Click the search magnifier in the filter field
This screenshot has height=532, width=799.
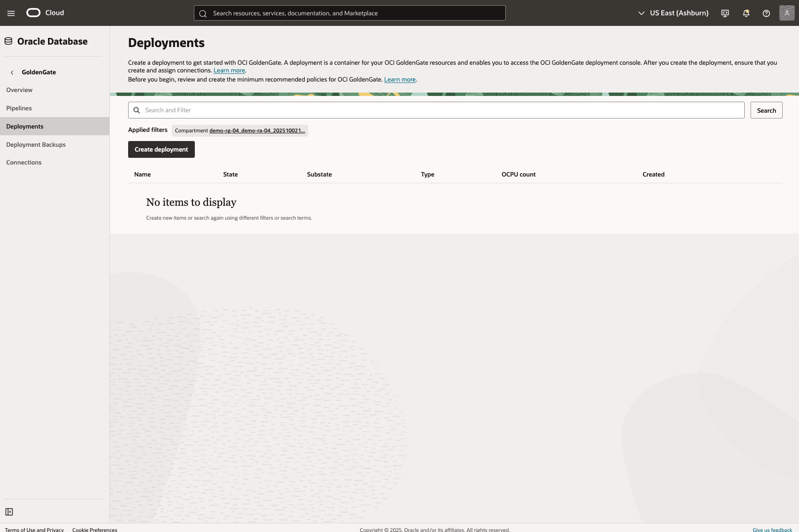pyautogui.click(x=137, y=110)
